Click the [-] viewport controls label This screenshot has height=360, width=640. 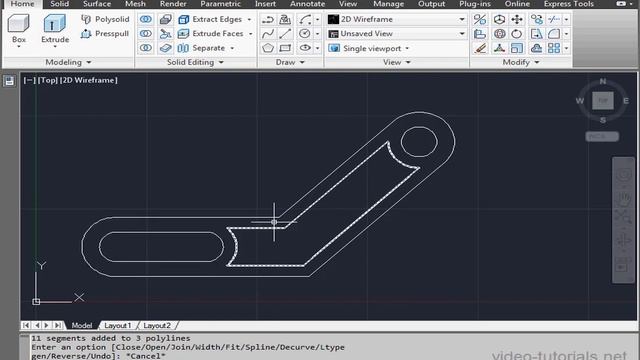click(30, 80)
